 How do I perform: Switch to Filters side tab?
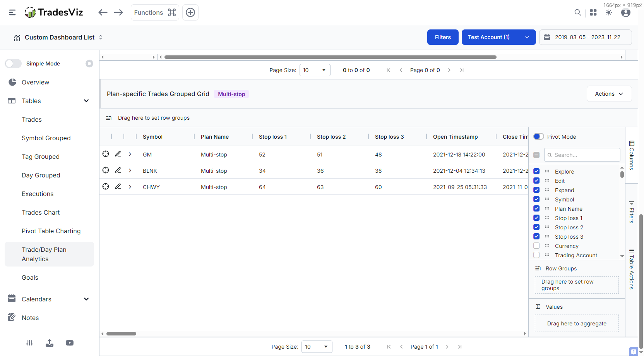632,212
